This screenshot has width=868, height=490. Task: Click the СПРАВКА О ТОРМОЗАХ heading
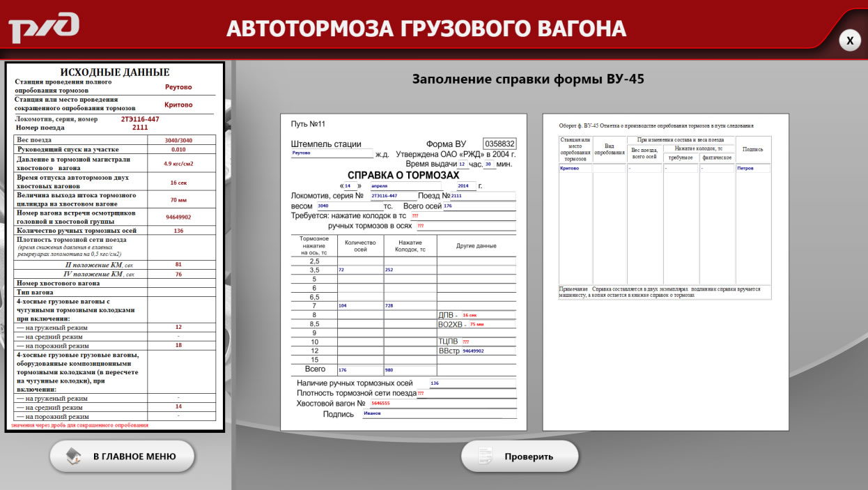click(x=403, y=175)
